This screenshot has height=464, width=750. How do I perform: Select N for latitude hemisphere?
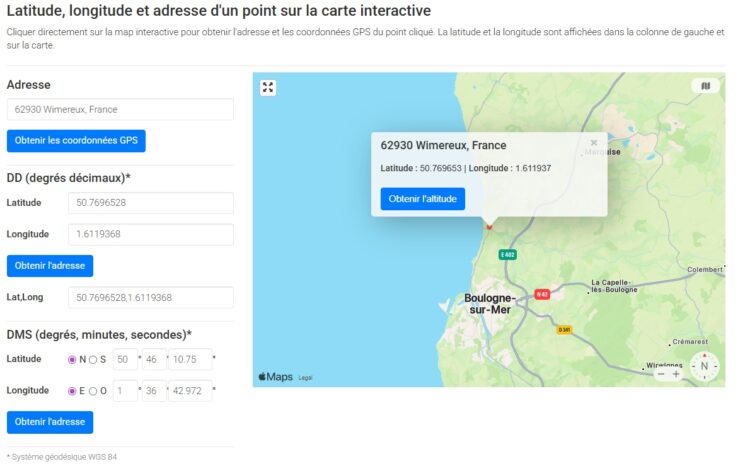(x=72, y=360)
